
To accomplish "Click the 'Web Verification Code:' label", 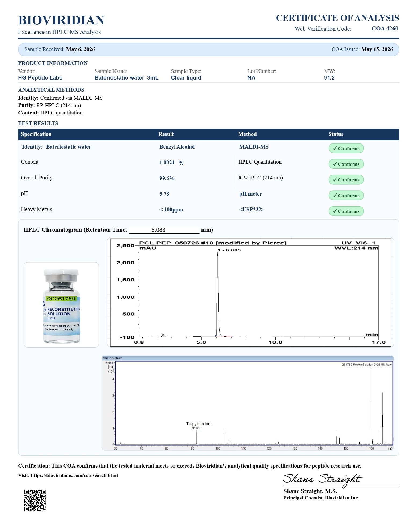I will [323, 29].
